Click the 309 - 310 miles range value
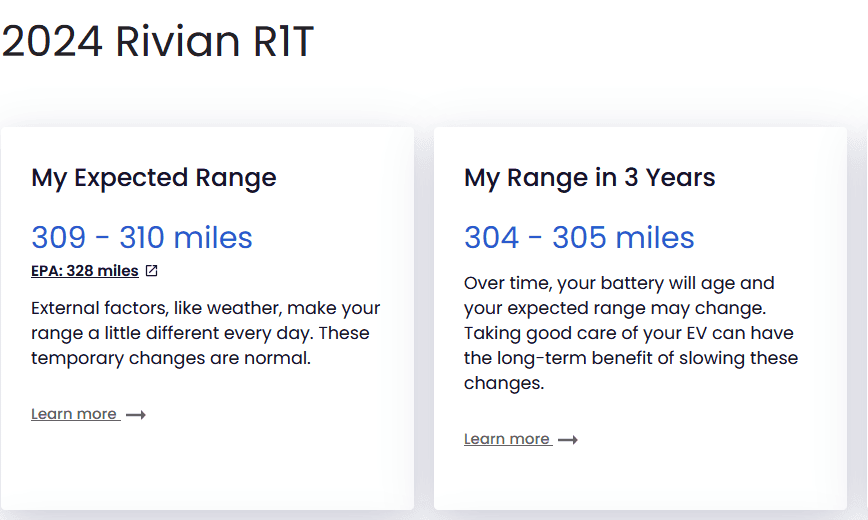 [x=142, y=238]
